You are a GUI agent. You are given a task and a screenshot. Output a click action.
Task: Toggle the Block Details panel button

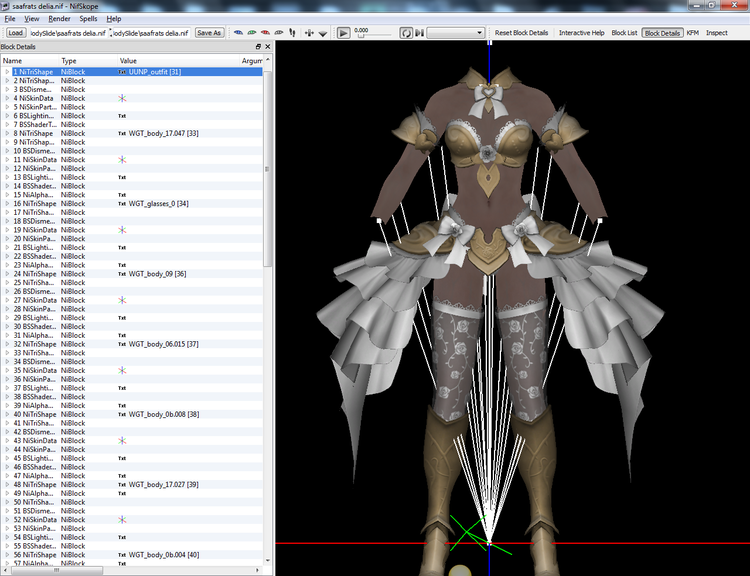[x=662, y=33]
